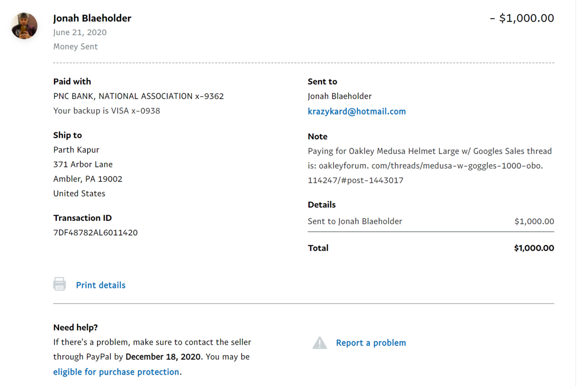Click Jonah Blaeholder's profile photo
The width and height of the screenshot is (588, 386).
click(24, 26)
